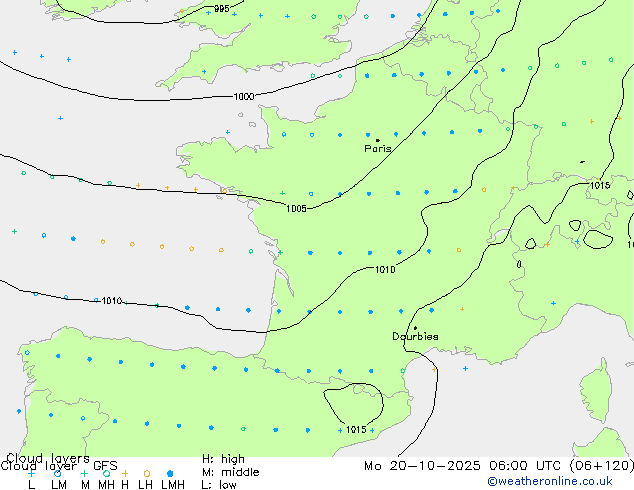Click the 'H: high' legend text
634x490 pixels.
(x=223, y=459)
